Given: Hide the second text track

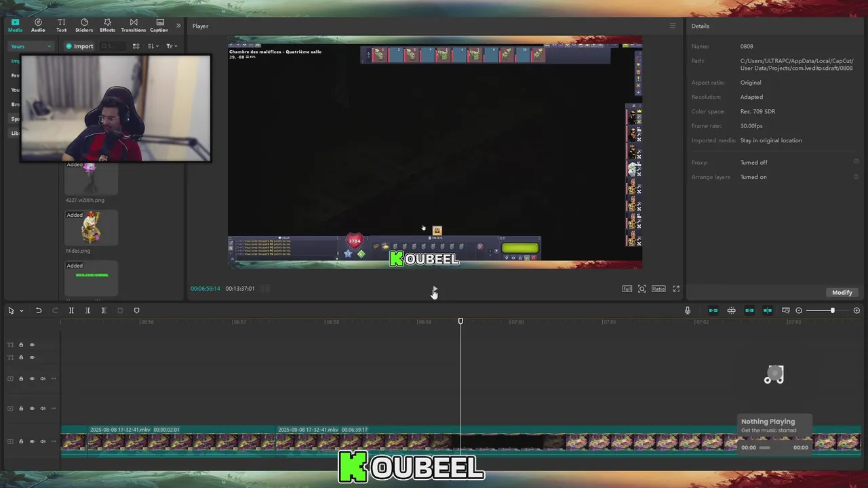Looking at the screenshot, I should [32, 357].
